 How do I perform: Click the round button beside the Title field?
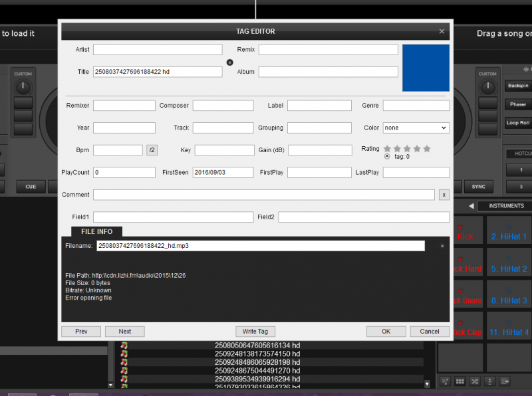(230, 62)
